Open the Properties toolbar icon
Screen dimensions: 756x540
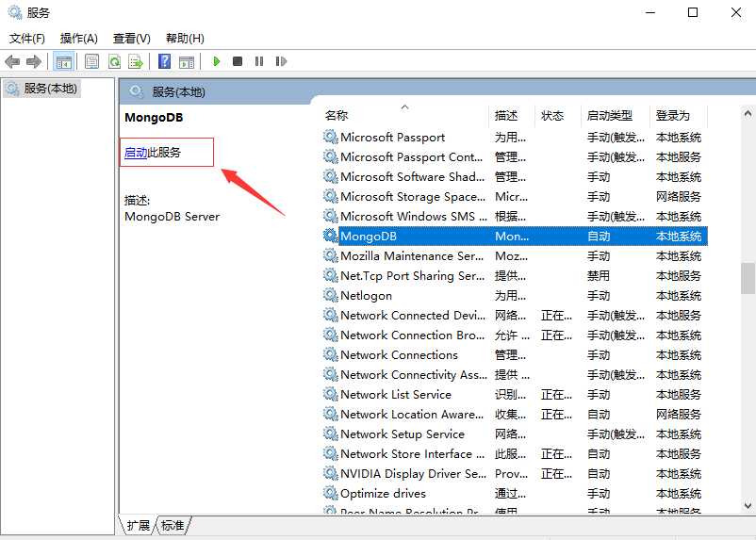91,61
